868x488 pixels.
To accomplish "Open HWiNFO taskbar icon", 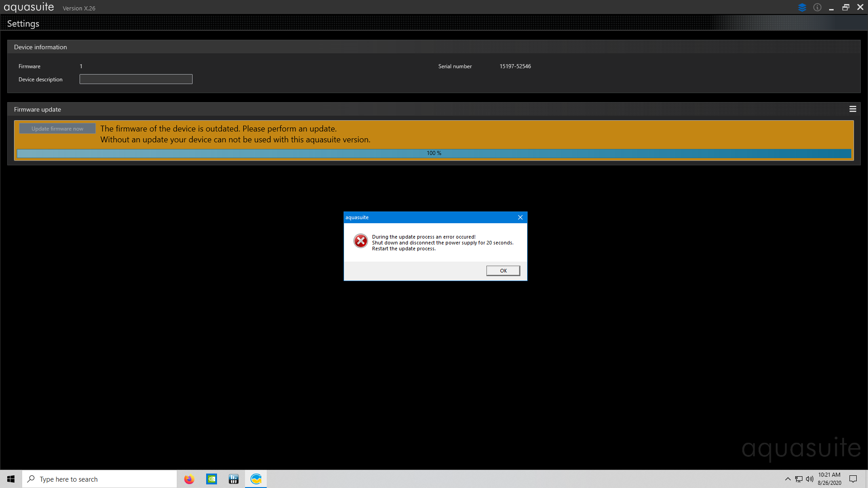I will pyautogui.click(x=233, y=479).
